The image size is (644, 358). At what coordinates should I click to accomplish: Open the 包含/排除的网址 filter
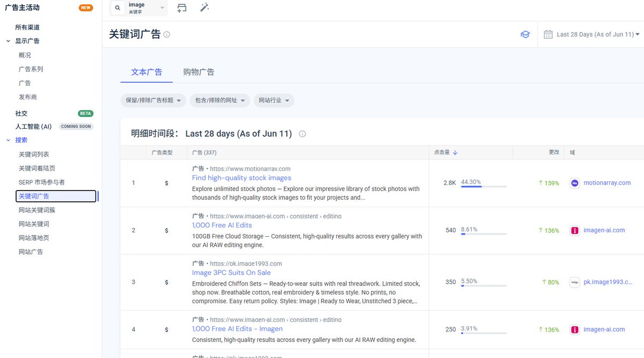click(220, 100)
